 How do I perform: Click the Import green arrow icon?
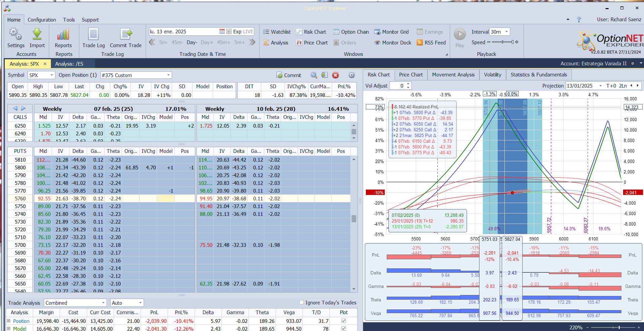pos(37,34)
